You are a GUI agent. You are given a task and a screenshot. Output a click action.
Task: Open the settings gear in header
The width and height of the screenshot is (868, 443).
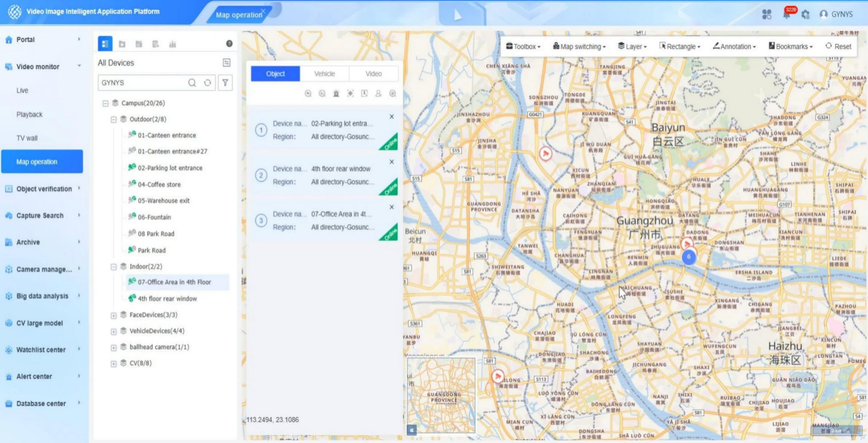805,14
